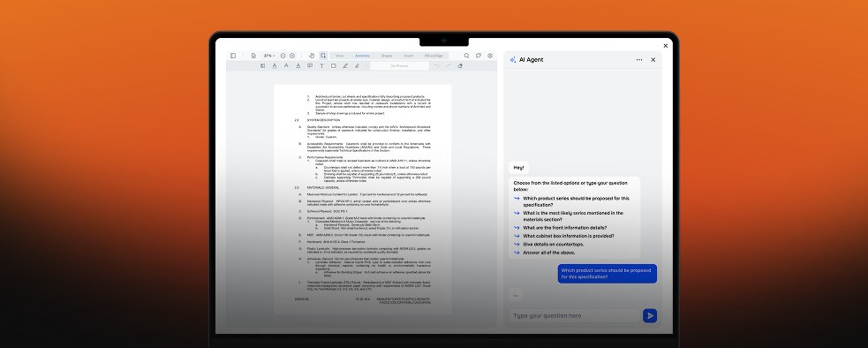Click 'SYSTEM DESCRIPTION' heading in document

click(x=324, y=120)
